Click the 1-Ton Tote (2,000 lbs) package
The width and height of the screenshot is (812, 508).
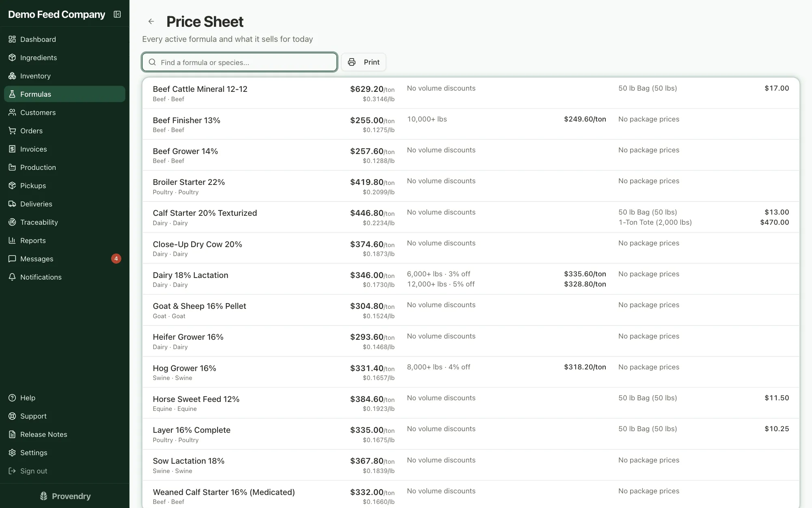[x=655, y=222]
